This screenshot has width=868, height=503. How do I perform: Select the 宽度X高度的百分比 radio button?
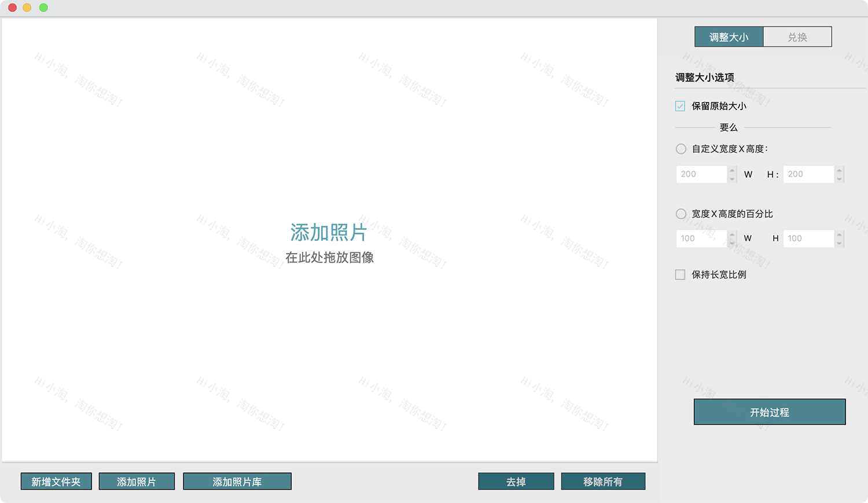(x=681, y=214)
